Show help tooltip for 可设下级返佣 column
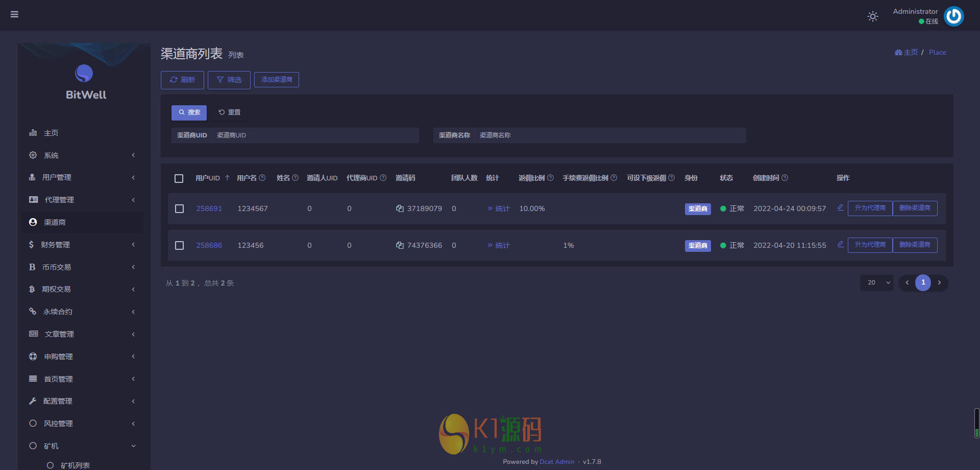The image size is (980, 470). [x=672, y=178]
